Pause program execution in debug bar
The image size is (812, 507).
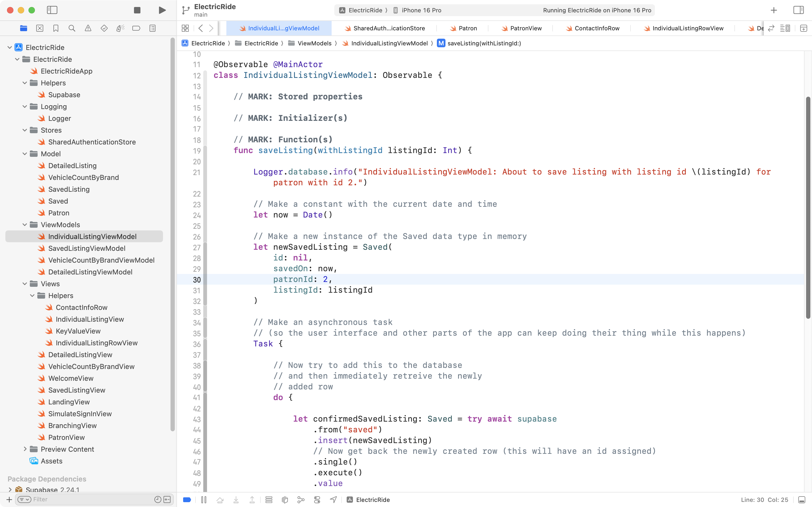point(204,500)
